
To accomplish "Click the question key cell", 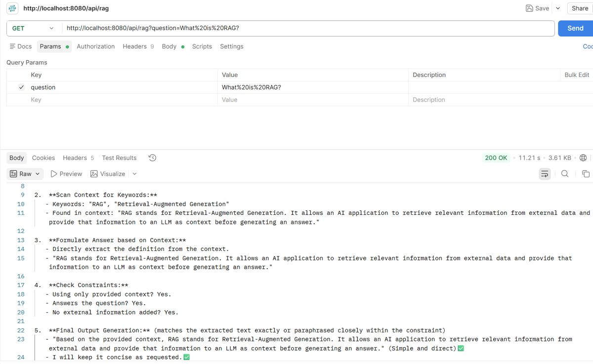I will (123, 87).
